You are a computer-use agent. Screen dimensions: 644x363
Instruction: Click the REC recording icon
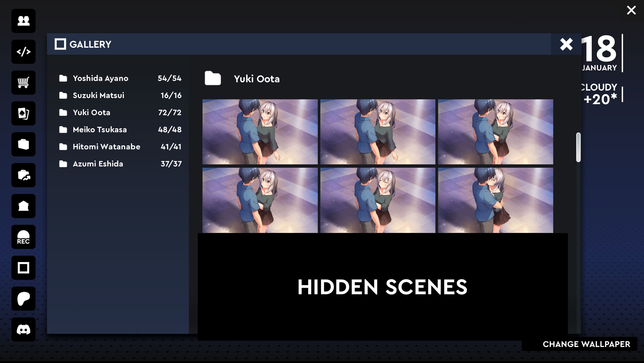pos(23,237)
